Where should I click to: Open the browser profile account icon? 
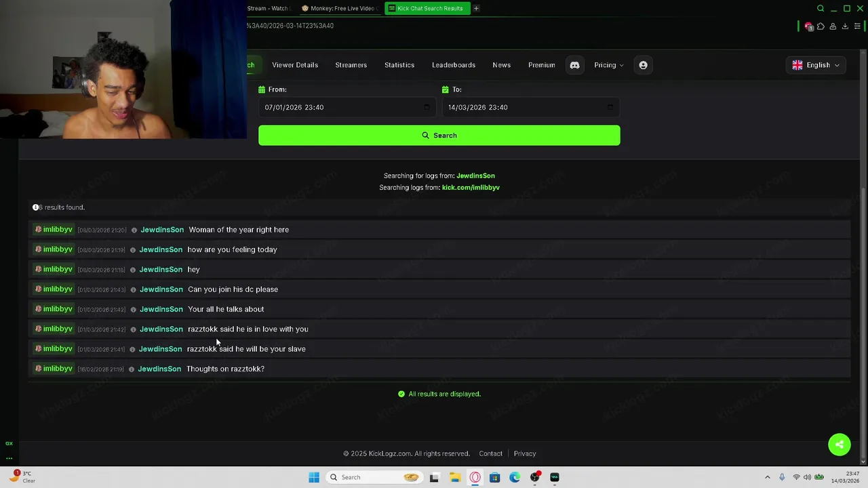coord(833,26)
